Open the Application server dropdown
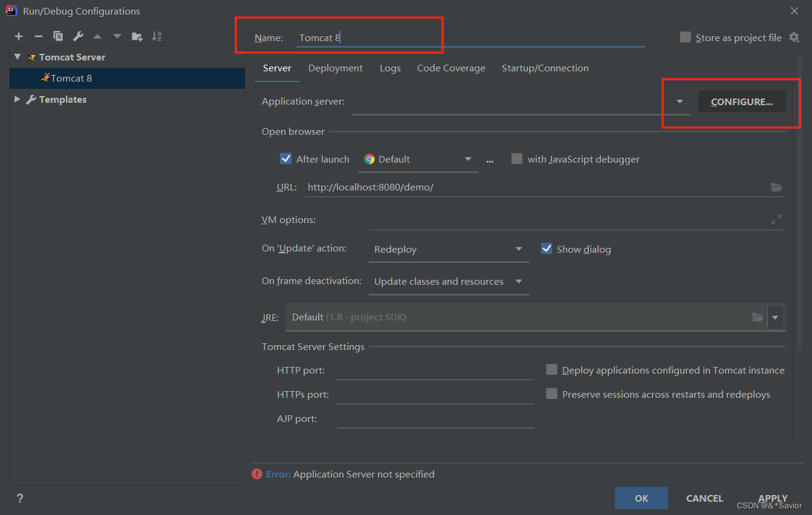 pyautogui.click(x=680, y=102)
